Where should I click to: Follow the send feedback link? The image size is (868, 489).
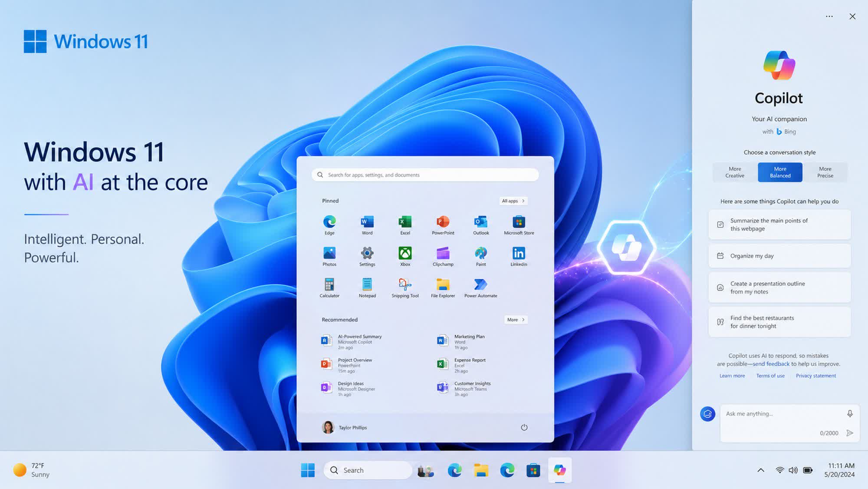coord(771,364)
